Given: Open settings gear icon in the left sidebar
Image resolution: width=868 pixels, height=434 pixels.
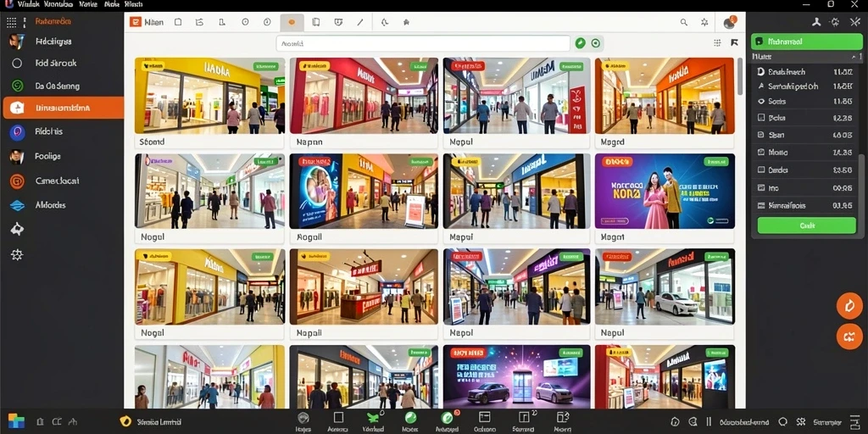Looking at the screenshot, I should click(17, 254).
